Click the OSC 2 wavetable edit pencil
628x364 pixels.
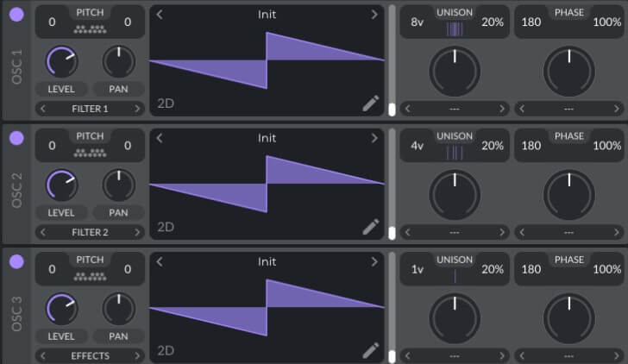tap(371, 227)
